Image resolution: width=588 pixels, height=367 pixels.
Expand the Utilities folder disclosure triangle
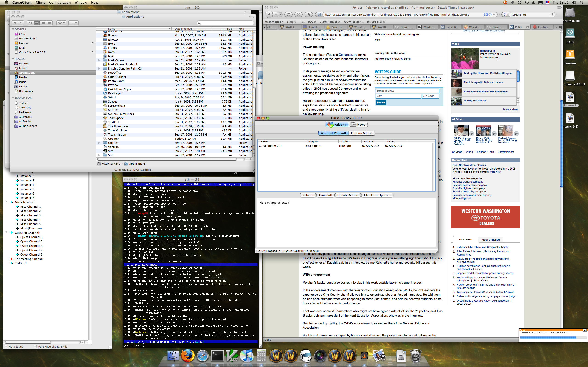(99, 143)
